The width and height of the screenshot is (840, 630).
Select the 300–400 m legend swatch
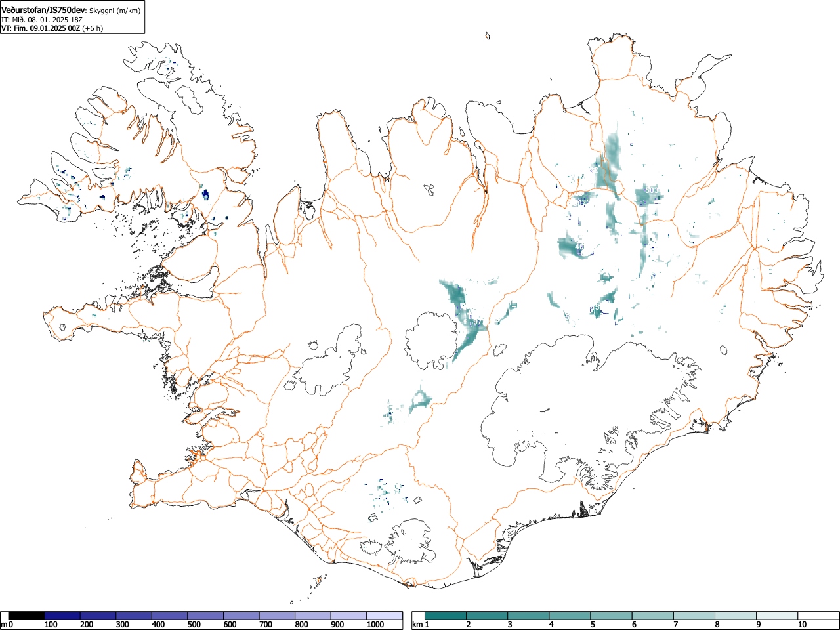(x=134, y=616)
